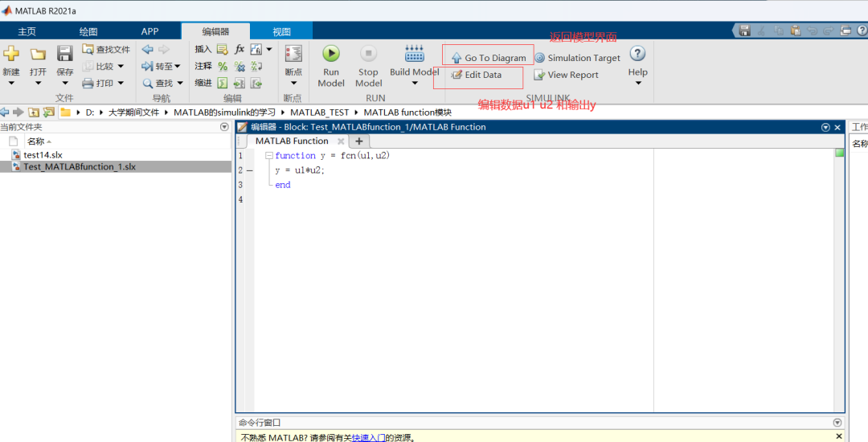This screenshot has width=868, height=442.
Task: Click the paste clipboard icon in quick access toolbar
Action: click(796, 31)
